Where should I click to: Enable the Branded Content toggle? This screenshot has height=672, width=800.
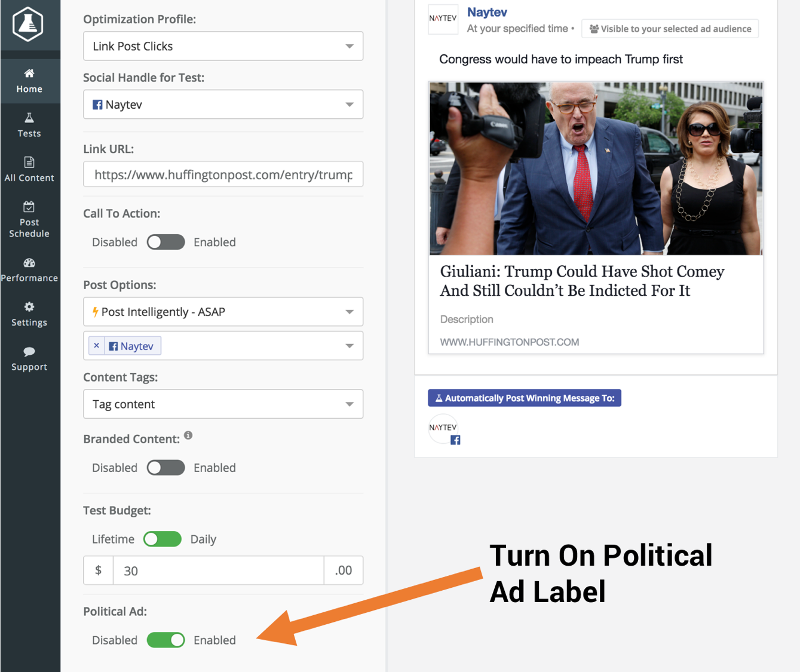coord(166,468)
